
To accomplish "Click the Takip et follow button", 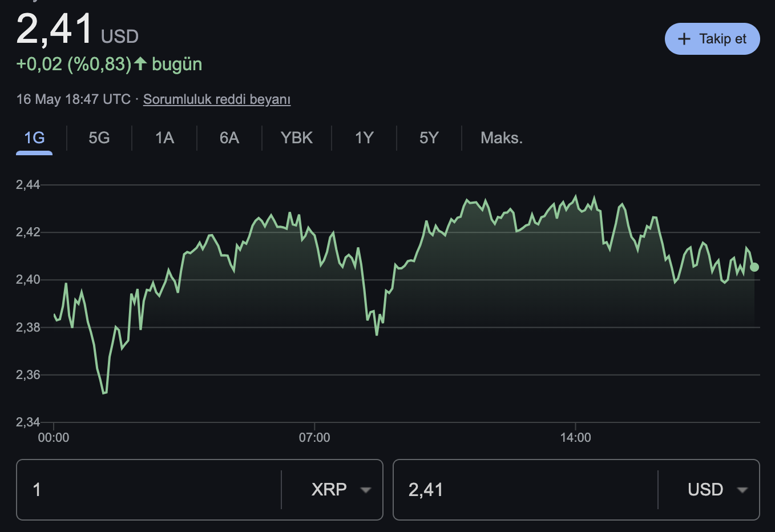I will coord(712,39).
